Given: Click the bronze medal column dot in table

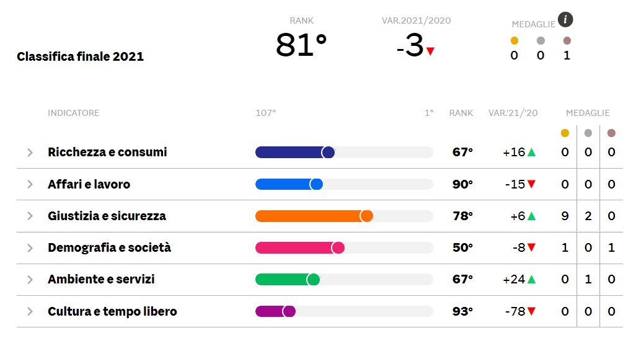Looking at the screenshot, I should tap(611, 133).
